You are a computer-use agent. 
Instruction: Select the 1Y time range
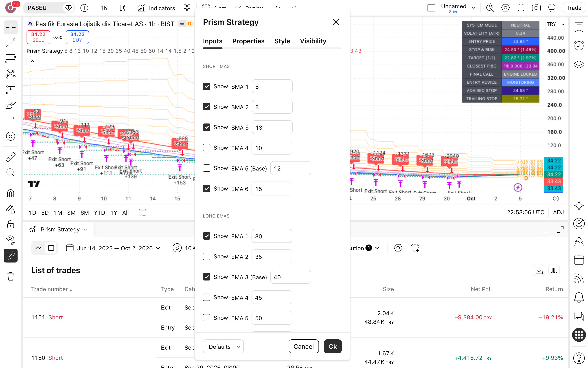114,212
